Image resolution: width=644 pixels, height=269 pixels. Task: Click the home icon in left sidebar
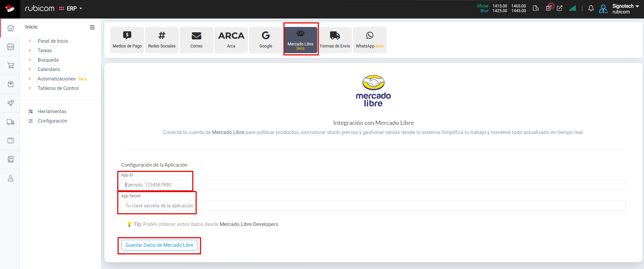[10, 28]
